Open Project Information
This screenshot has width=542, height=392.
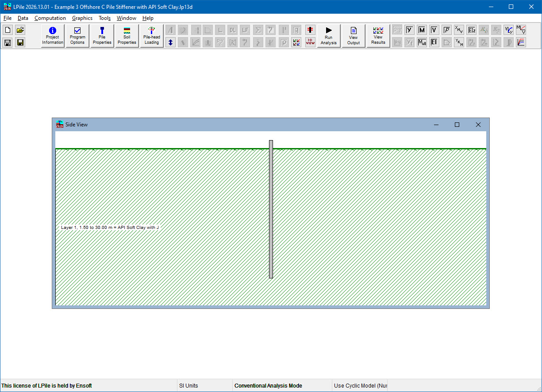53,36
